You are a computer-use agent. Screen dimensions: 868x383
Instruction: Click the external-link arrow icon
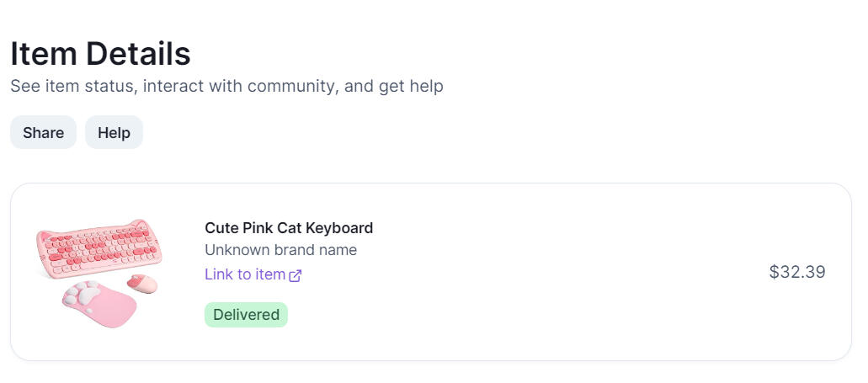coord(296,275)
